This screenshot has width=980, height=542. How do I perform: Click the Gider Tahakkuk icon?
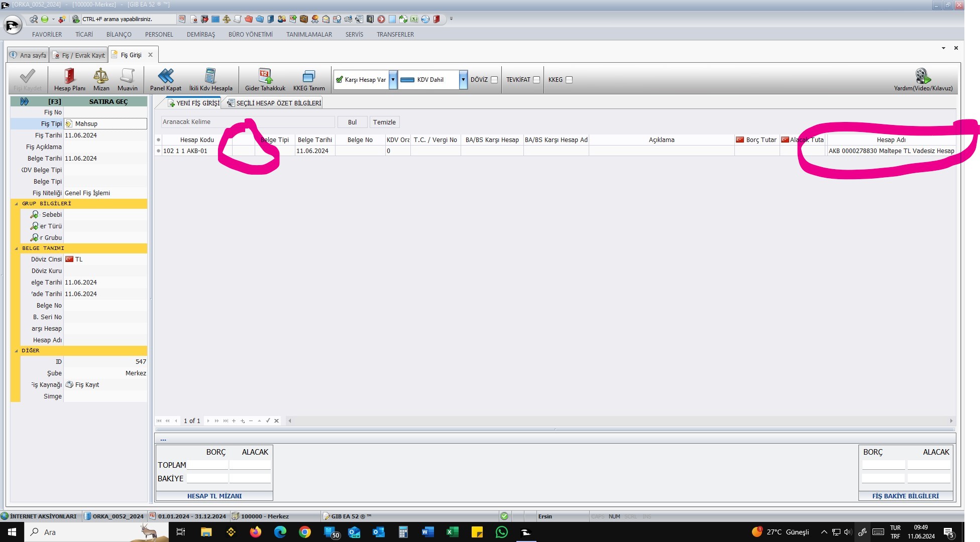265,76
